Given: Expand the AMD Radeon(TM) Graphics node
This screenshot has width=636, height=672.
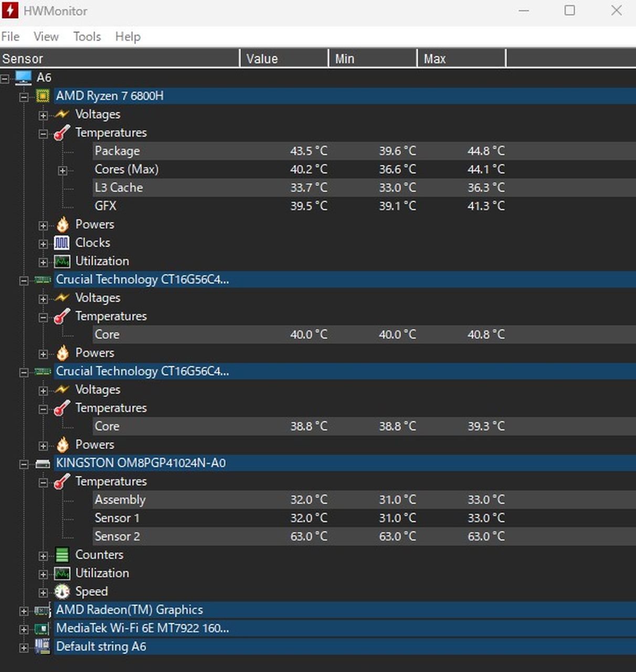Looking at the screenshot, I should point(24,611).
